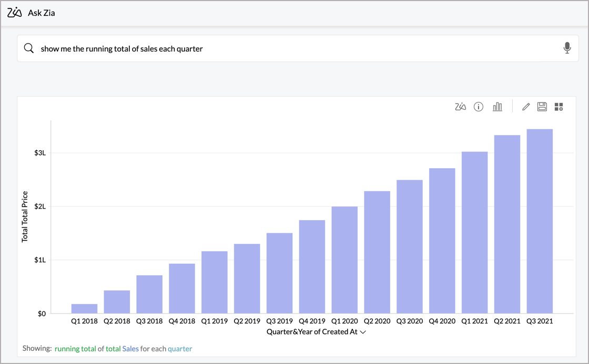The width and height of the screenshot is (589, 364).
Task: Focus the Ask Zia query search field
Action: tap(294, 48)
